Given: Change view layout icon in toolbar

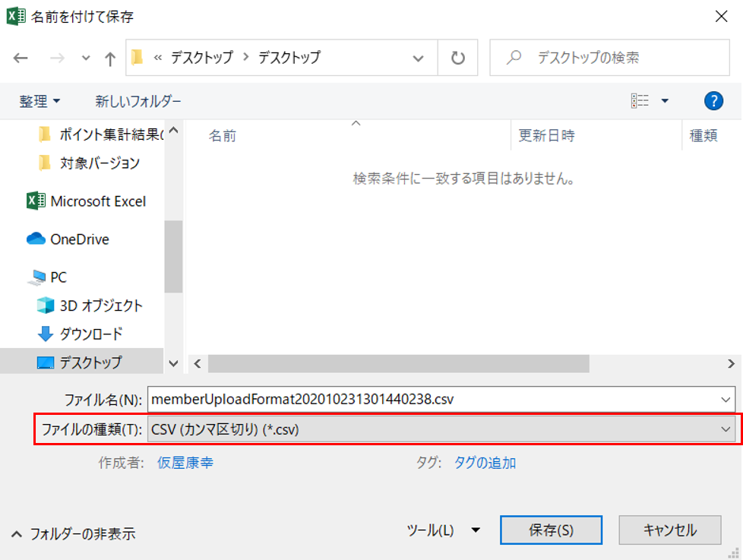Looking at the screenshot, I should (x=640, y=101).
